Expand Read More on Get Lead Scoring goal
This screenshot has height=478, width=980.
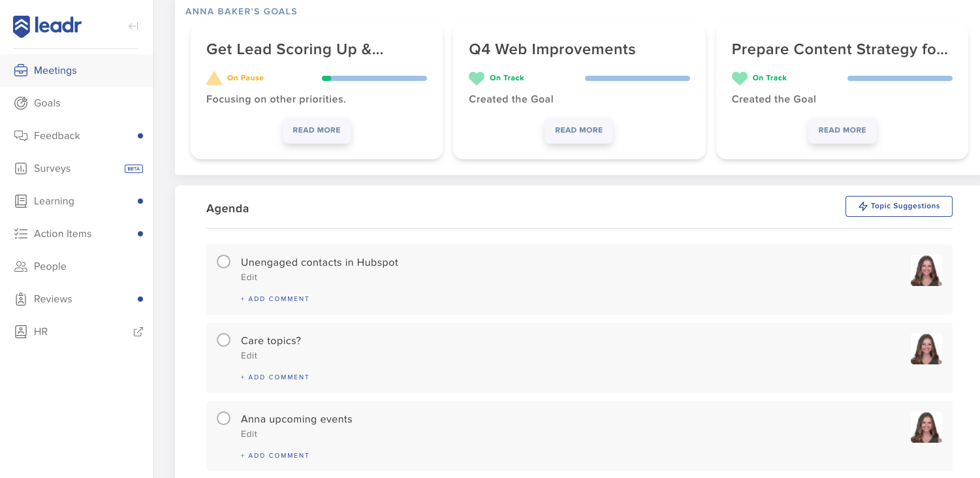pos(317,131)
